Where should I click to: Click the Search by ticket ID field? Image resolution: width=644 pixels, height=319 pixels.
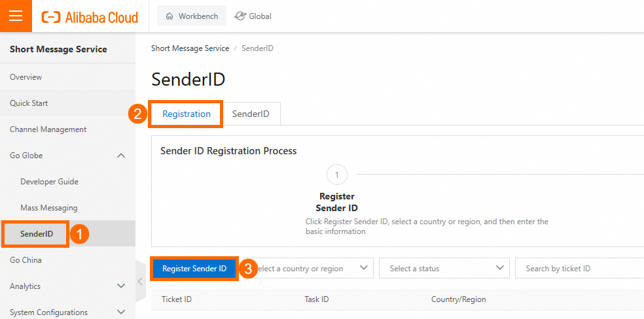pyautogui.click(x=579, y=268)
